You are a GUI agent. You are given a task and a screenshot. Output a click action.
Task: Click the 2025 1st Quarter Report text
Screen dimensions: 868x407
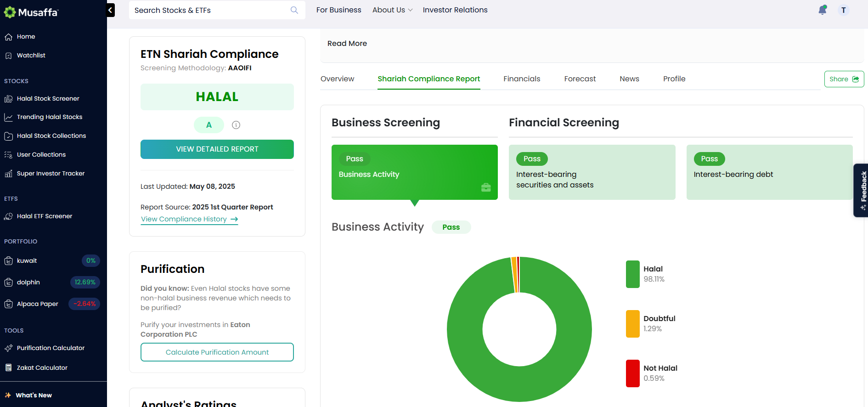coord(232,207)
